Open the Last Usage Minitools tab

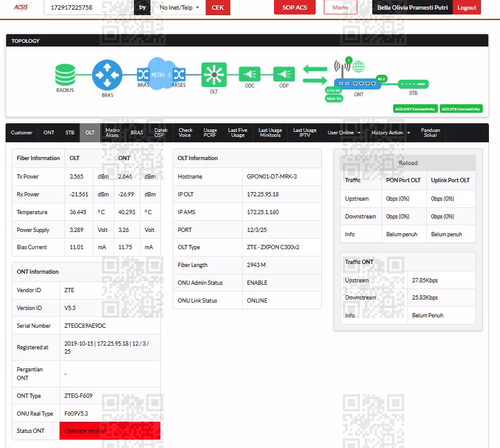pyautogui.click(x=270, y=133)
